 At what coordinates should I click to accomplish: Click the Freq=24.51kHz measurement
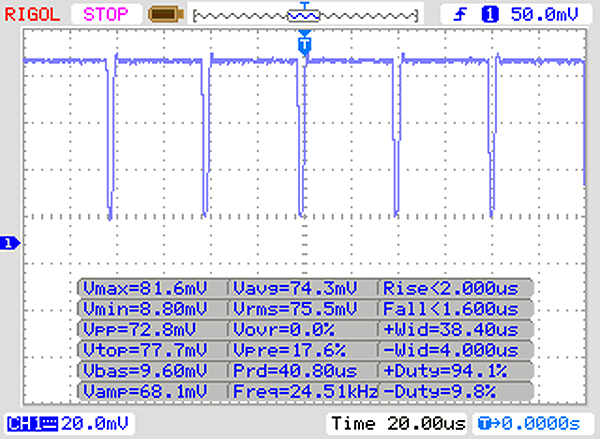(x=305, y=391)
